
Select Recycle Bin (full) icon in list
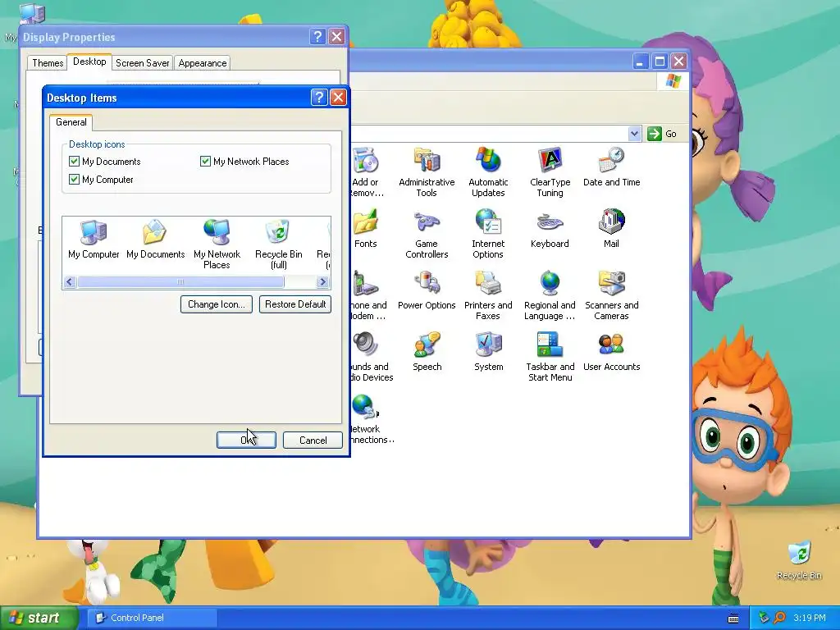(x=279, y=244)
